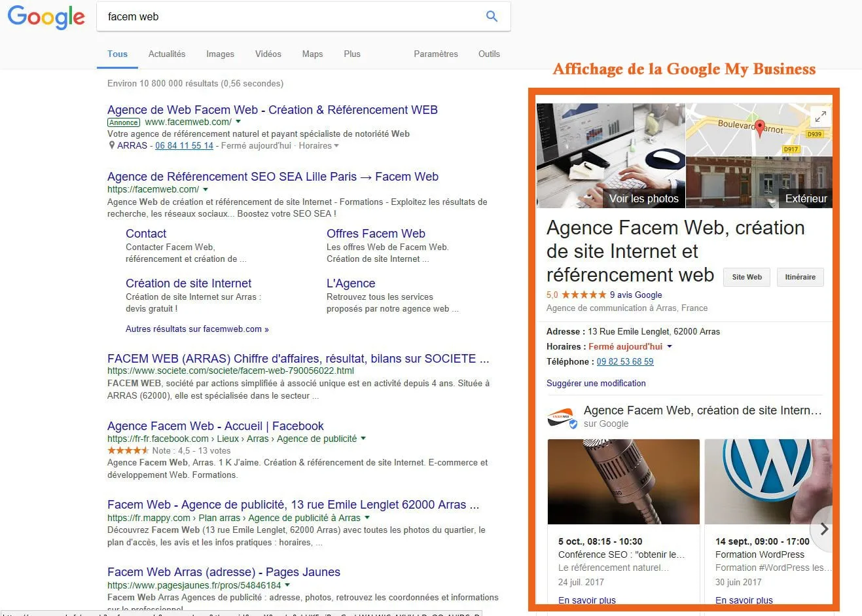
Task: Open the Facem Web Arras Pages Jaunes result
Action: point(224,571)
